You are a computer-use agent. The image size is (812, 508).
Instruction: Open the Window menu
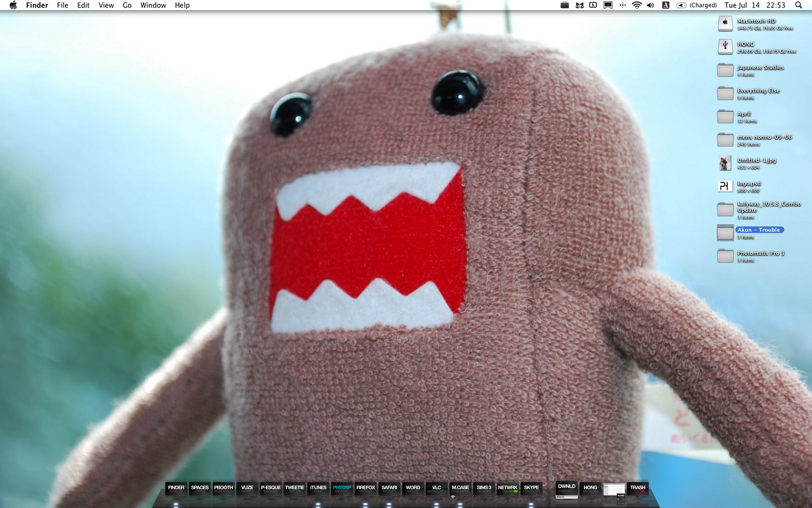pos(153,5)
